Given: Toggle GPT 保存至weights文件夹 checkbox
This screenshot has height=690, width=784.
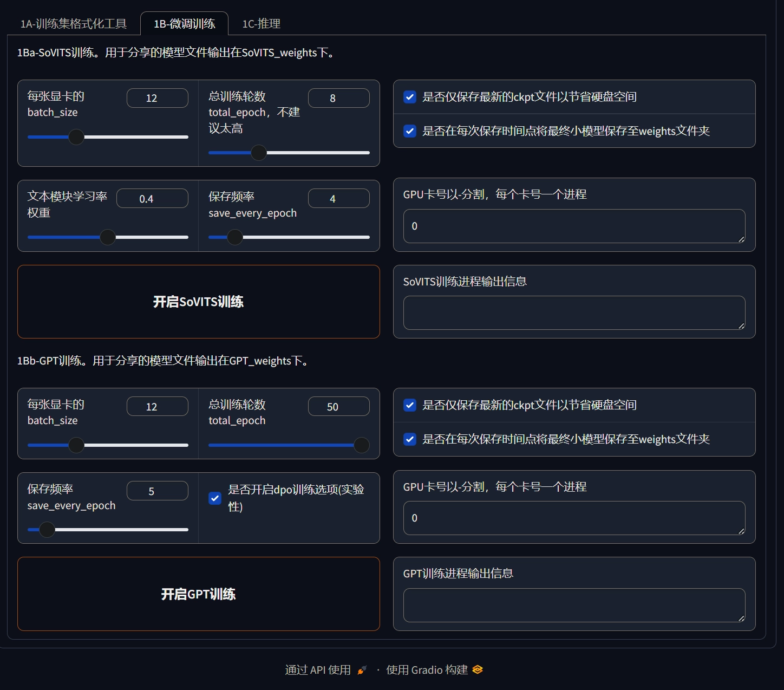Looking at the screenshot, I should point(410,439).
